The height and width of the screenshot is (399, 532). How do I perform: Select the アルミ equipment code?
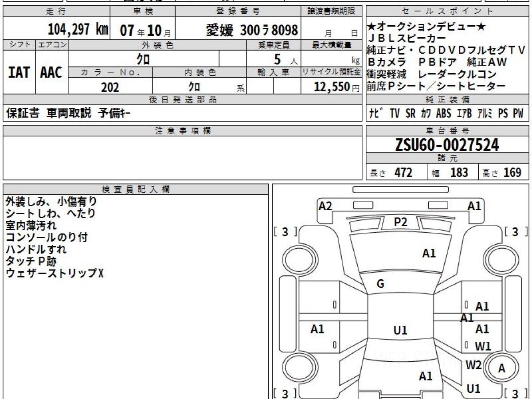pyautogui.click(x=485, y=113)
